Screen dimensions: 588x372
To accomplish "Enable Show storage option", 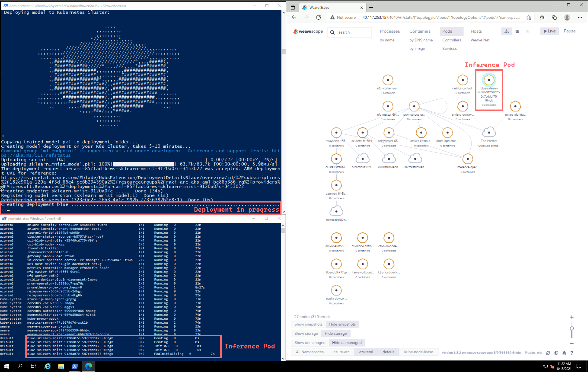I will pyautogui.click(x=306, y=333).
